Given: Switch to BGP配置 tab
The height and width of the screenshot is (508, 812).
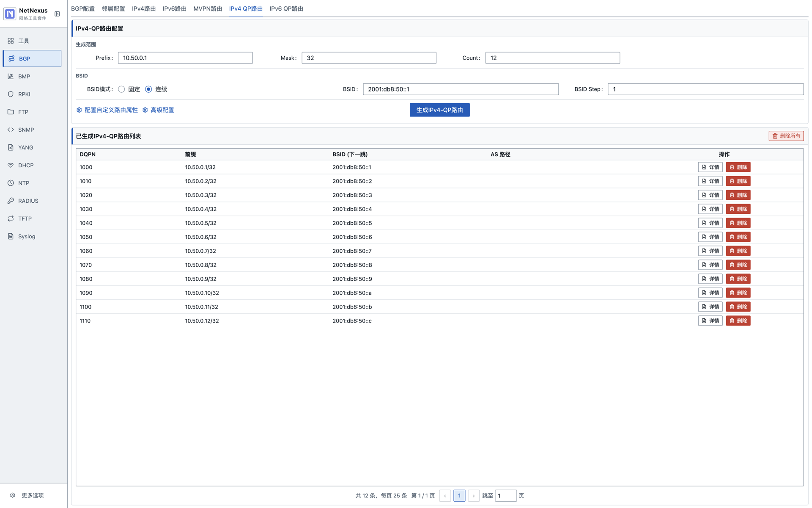Looking at the screenshot, I should 83,8.
